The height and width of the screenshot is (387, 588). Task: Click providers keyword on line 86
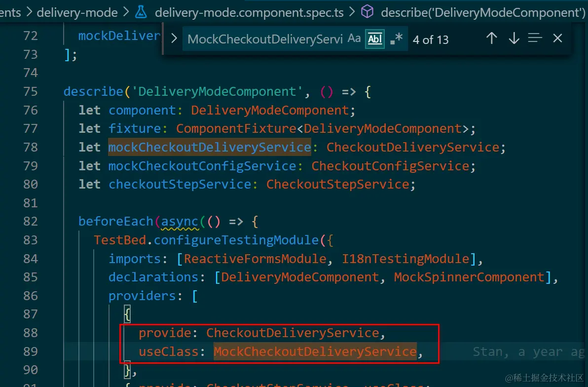point(142,296)
